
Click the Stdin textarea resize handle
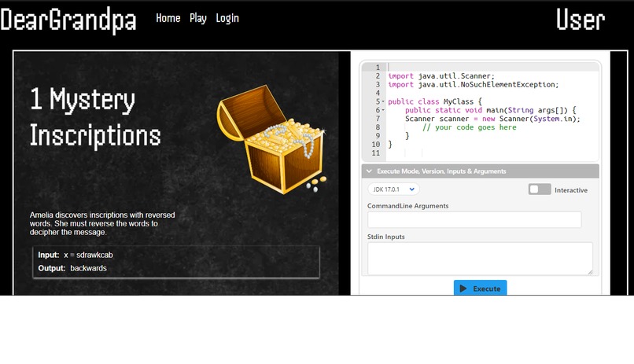[590, 272]
